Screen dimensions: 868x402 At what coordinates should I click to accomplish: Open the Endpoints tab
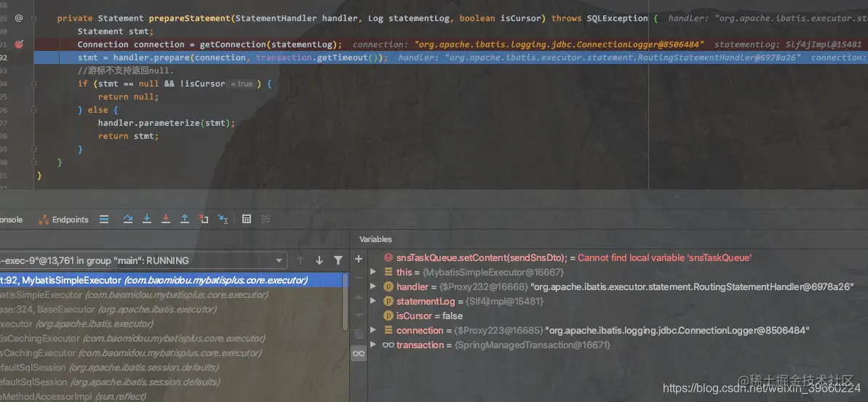point(63,220)
